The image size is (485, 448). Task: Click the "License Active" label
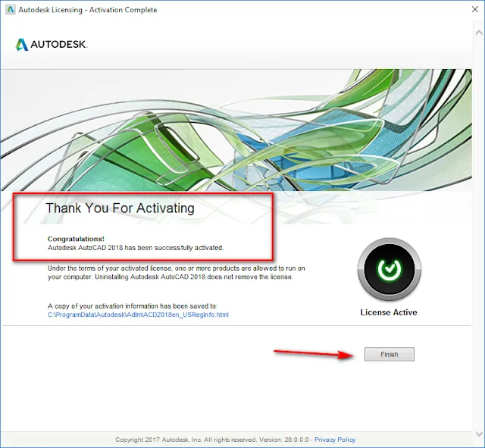pyautogui.click(x=389, y=312)
